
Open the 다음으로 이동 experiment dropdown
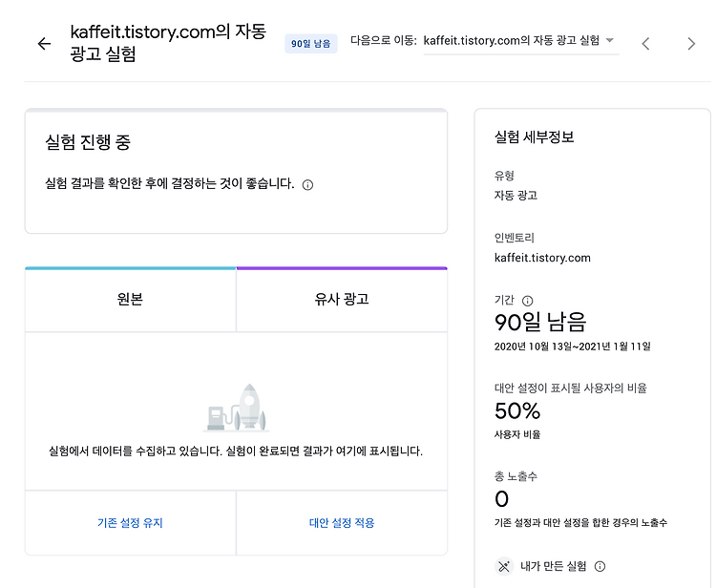click(x=521, y=41)
